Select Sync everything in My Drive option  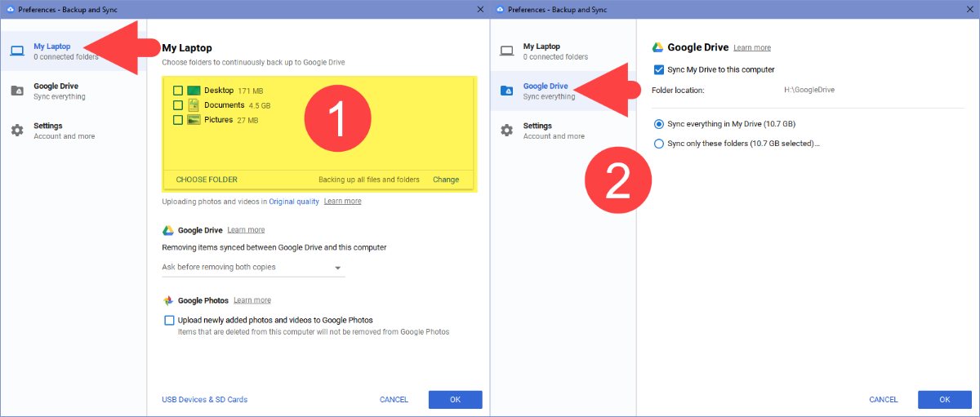[659, 124]
